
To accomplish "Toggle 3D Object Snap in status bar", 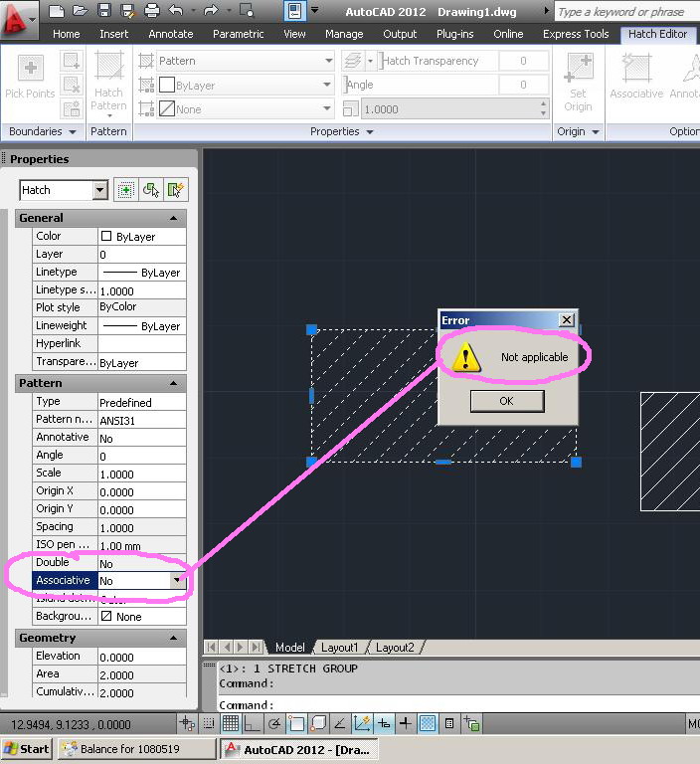I will coord(318,723).
